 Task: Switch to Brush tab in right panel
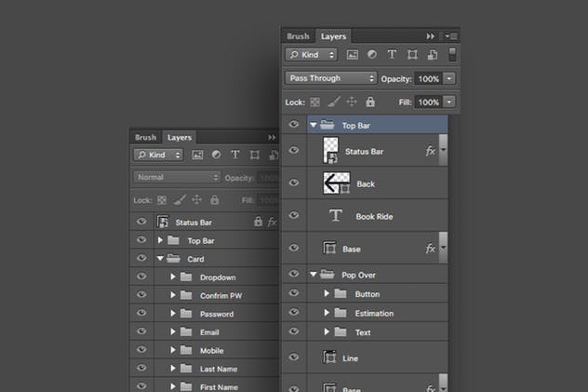point(298,36)
